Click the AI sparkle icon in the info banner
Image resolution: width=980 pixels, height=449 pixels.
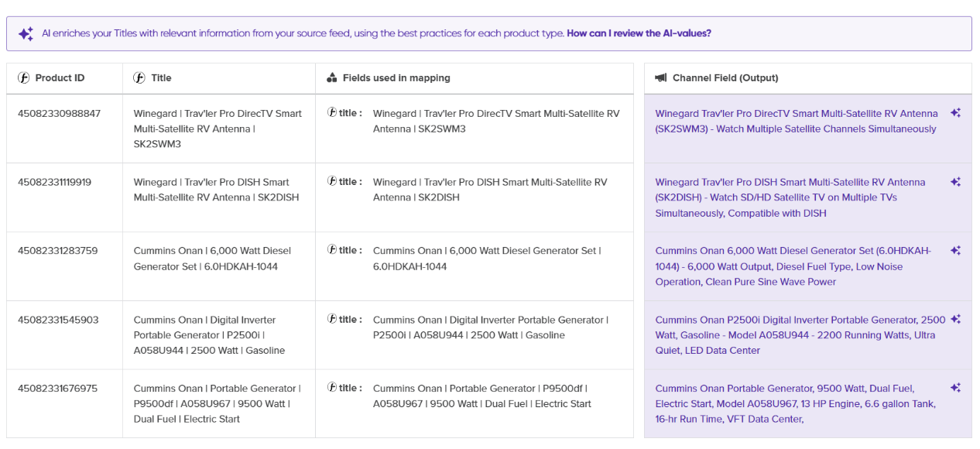click(26, 34)
